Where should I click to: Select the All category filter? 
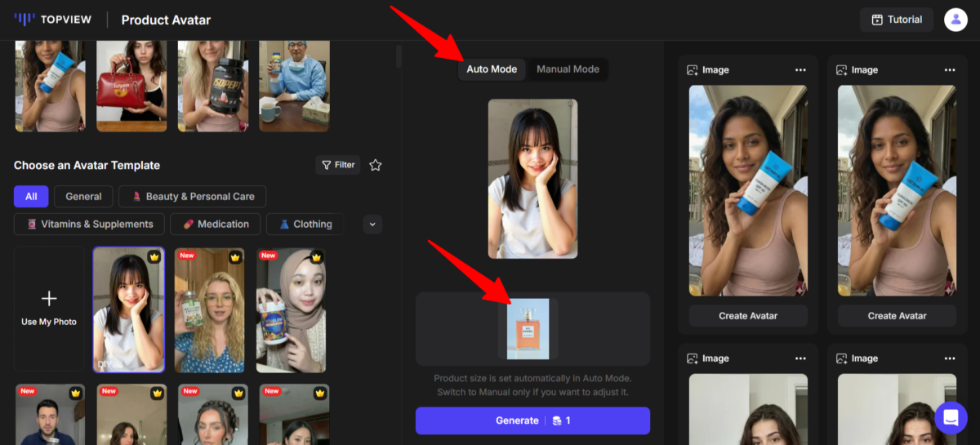31,196
